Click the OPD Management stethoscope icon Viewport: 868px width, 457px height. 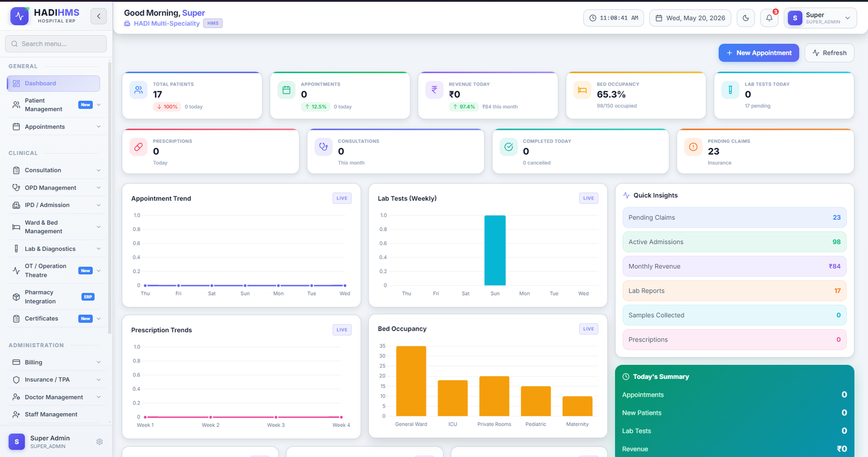[16, 188]
